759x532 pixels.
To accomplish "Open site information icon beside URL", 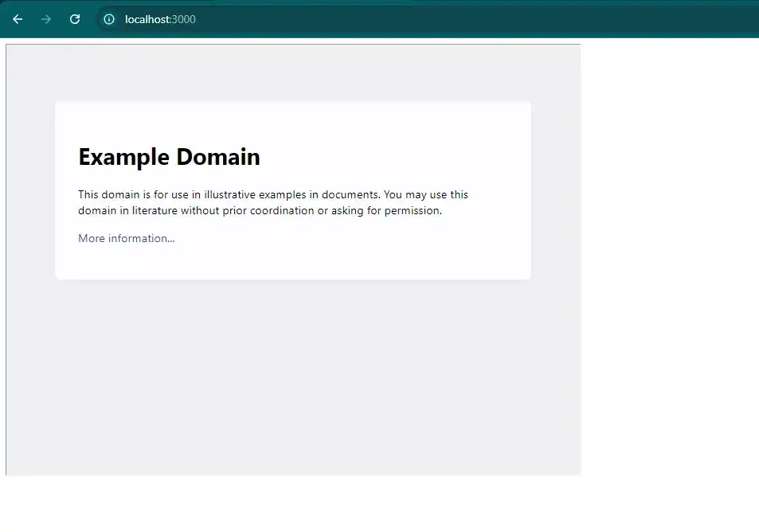I will pyautogui.click(x=109, y=19).
